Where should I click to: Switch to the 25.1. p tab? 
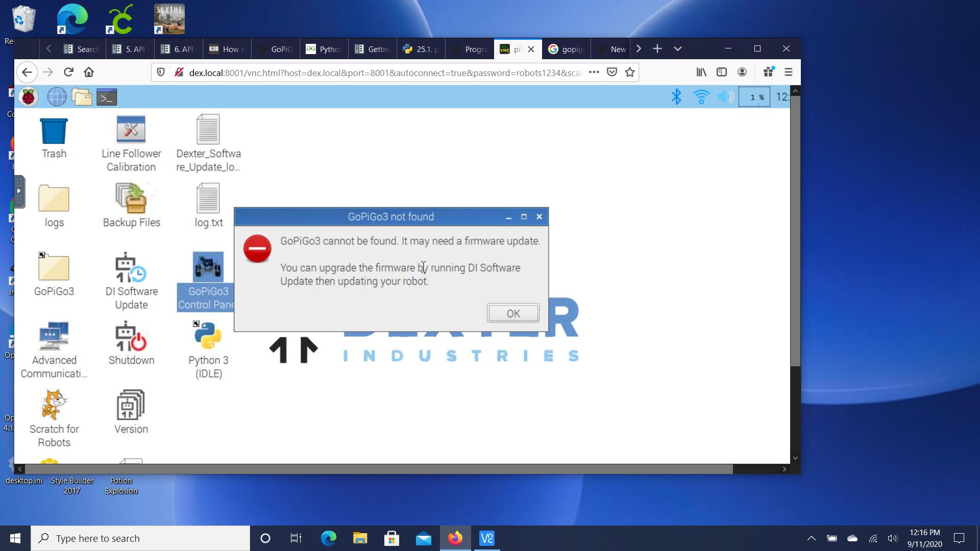point(421,49)
